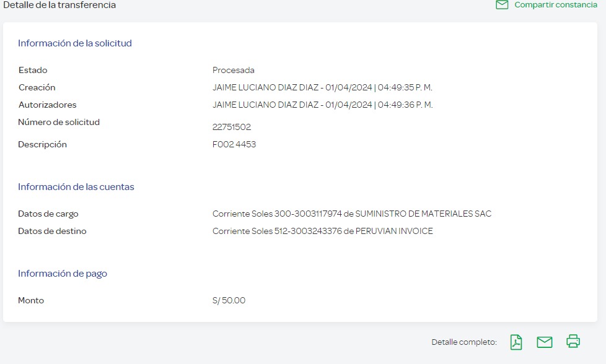Email the full transfer detail
The image size is (606, 364).
[545, 342]
